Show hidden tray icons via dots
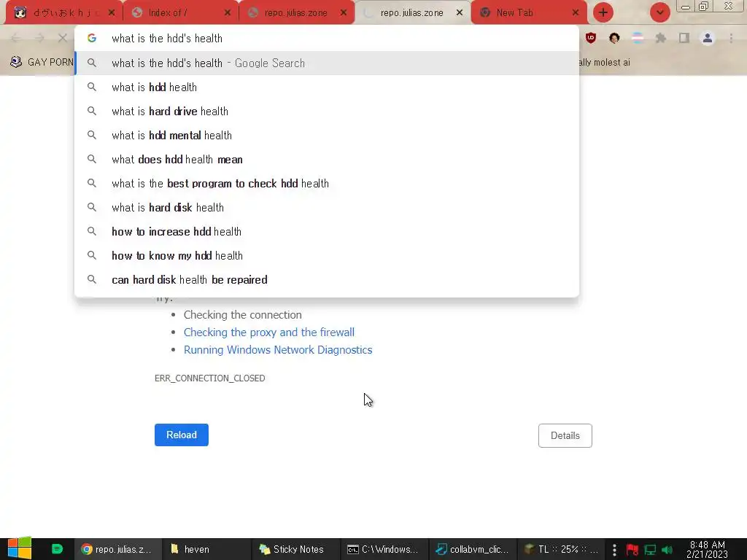The width and height of the screenshot is (747, 560). tap(614, 550)
